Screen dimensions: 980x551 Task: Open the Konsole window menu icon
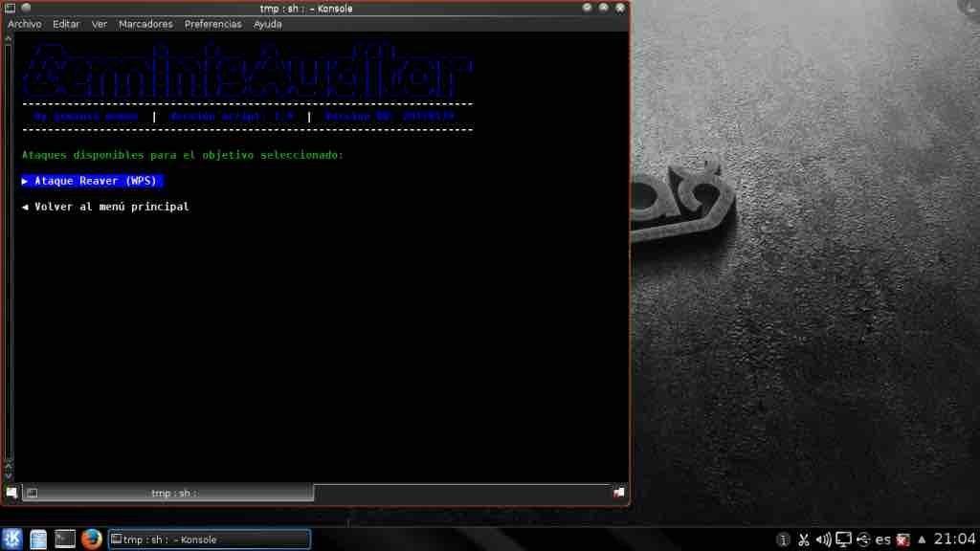coord(10,8)
